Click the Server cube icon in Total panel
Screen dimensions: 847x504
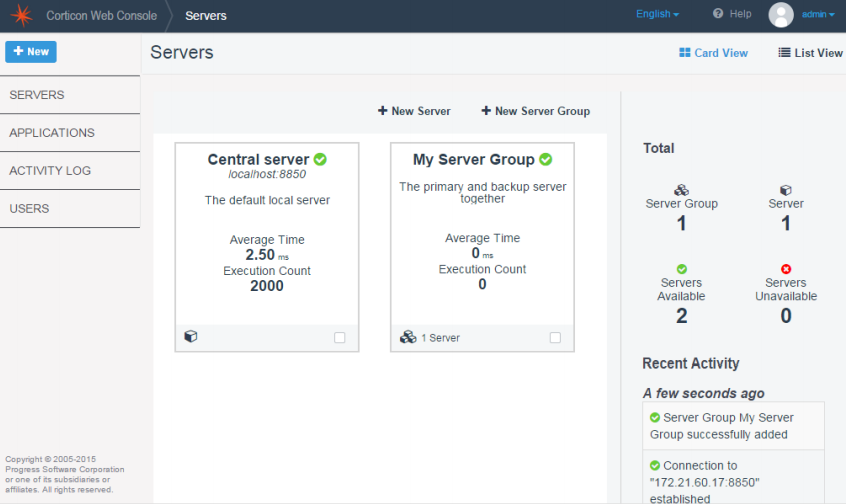tap(785, 190)
